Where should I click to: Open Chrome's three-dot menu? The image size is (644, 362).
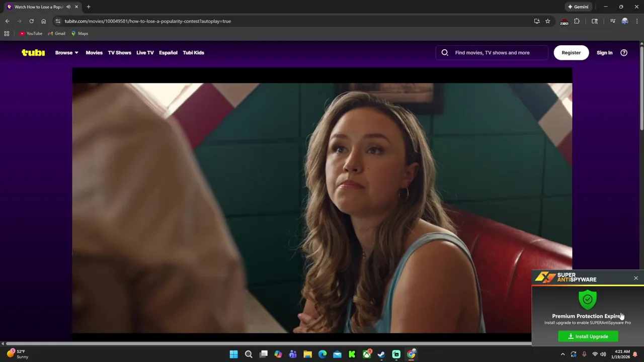[x=637, y=21]
